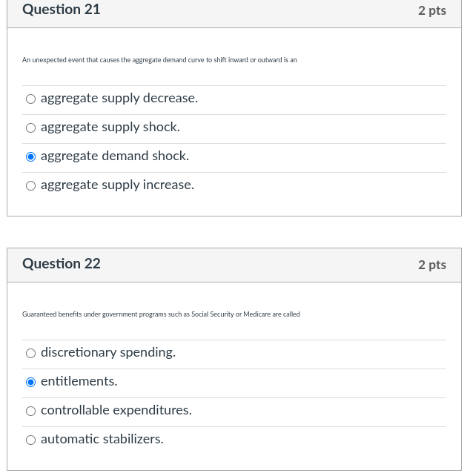The height and width of the screenshot is (476, 470).
Task: Choose the 'aggregate supply shock' radio button
Action: coord(30,128)
